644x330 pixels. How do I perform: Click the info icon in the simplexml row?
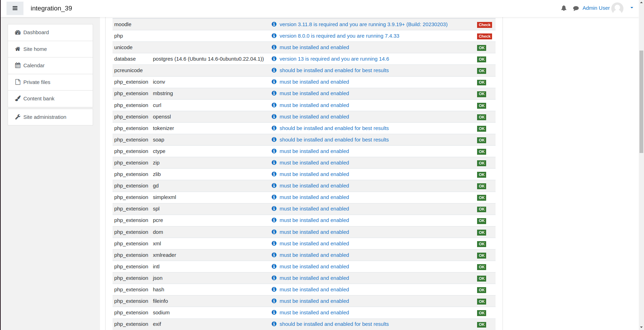coord(274,197)
